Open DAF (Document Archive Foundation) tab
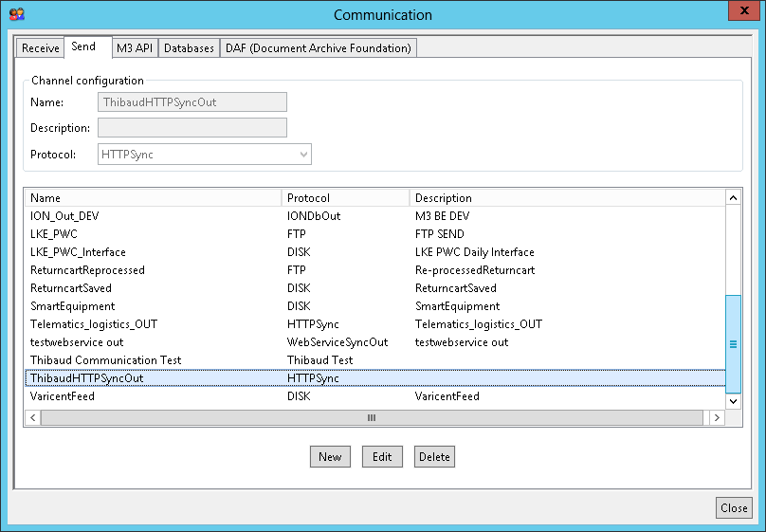 [318, 48]
